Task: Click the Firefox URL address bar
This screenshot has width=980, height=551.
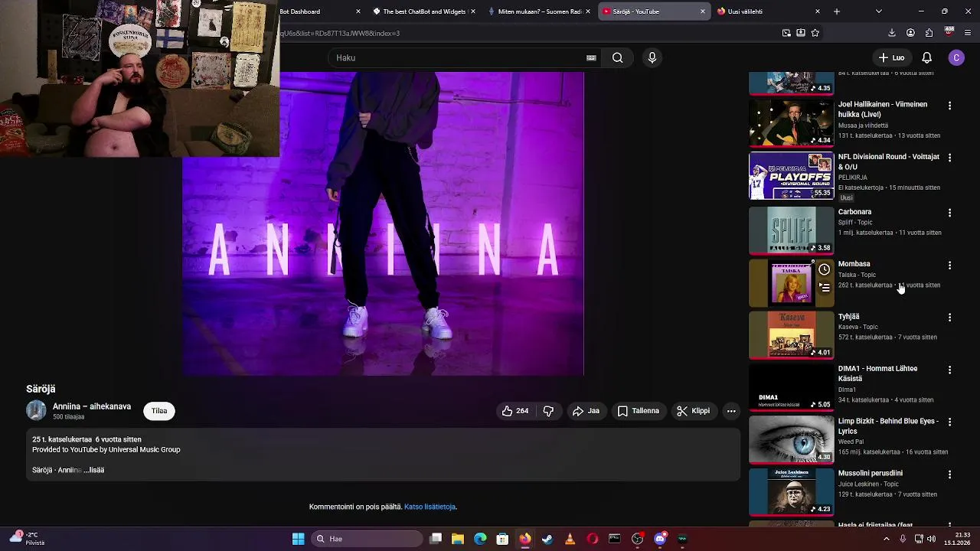Action: [528, 33]
